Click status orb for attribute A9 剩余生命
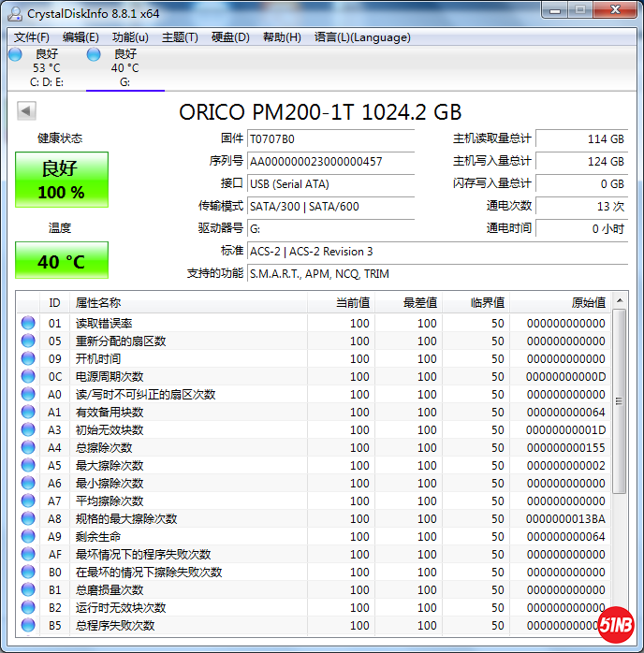The height and width of the screenshot is (653, 644). pos(28,537)
